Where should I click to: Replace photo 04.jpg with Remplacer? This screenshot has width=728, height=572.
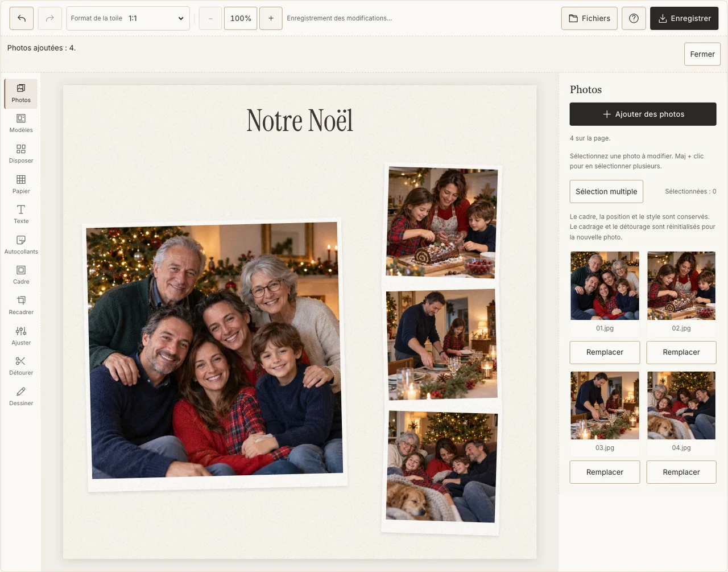681,472
